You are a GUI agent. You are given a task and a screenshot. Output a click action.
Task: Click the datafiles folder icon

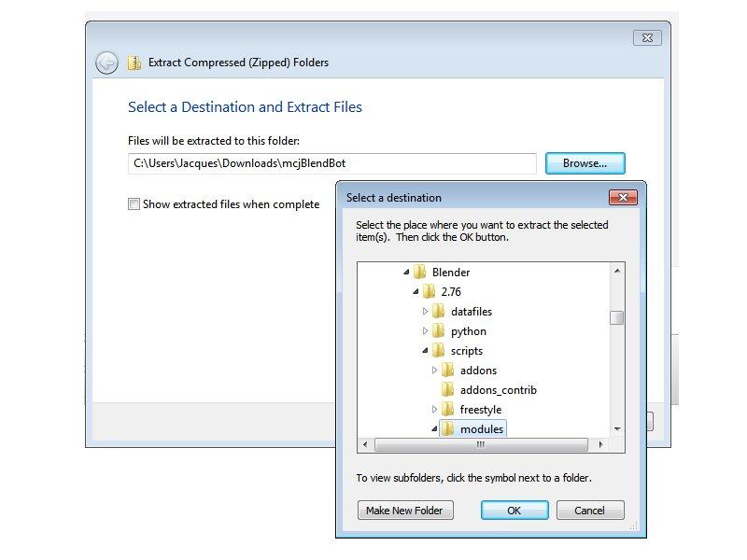coord(439,312)
